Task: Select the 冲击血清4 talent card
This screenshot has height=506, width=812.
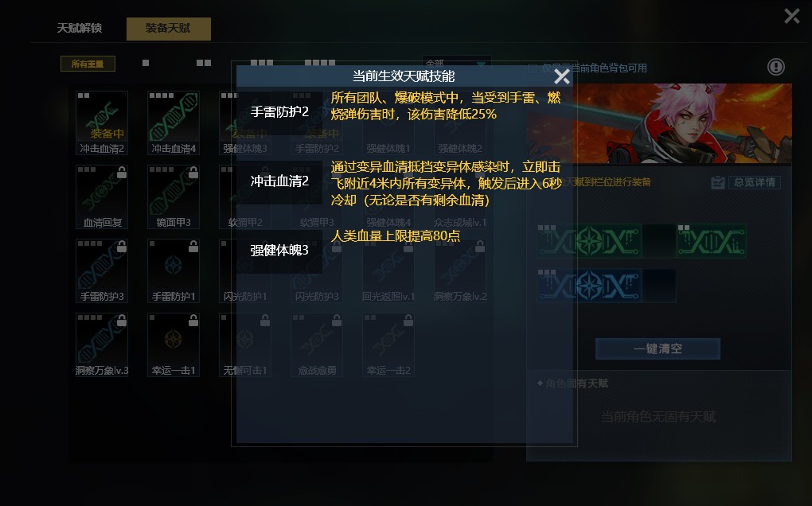Action: click(x=174, y=123)
